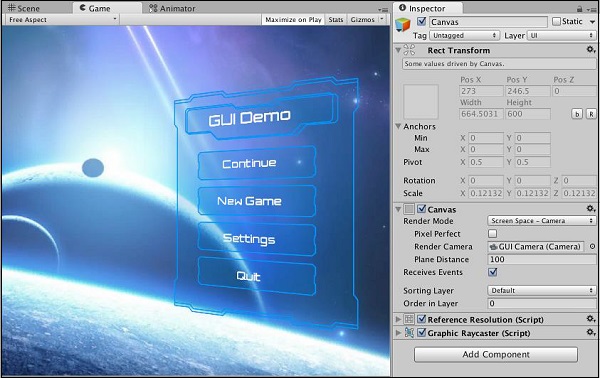The width and height of the screenshot is (600, 378).
Task: Click the Plane Distance input field
Action: (541, 259)
